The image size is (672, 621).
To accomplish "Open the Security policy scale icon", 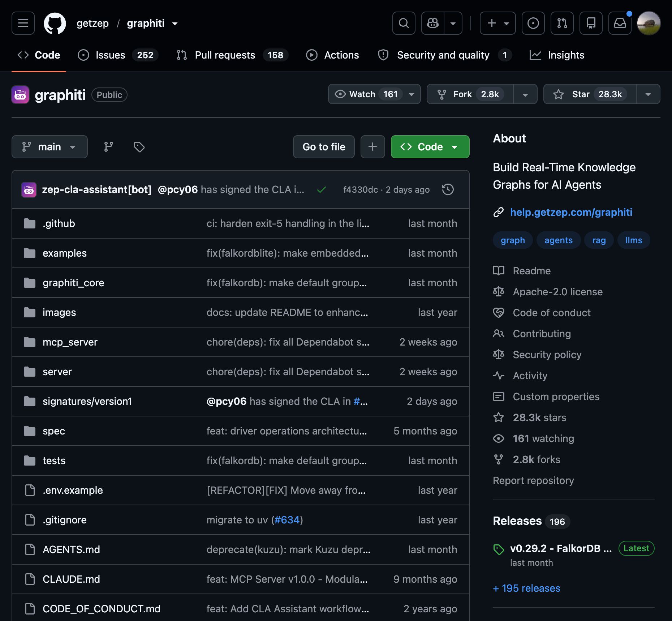I will pyautogui.click(x=499, y=355).
